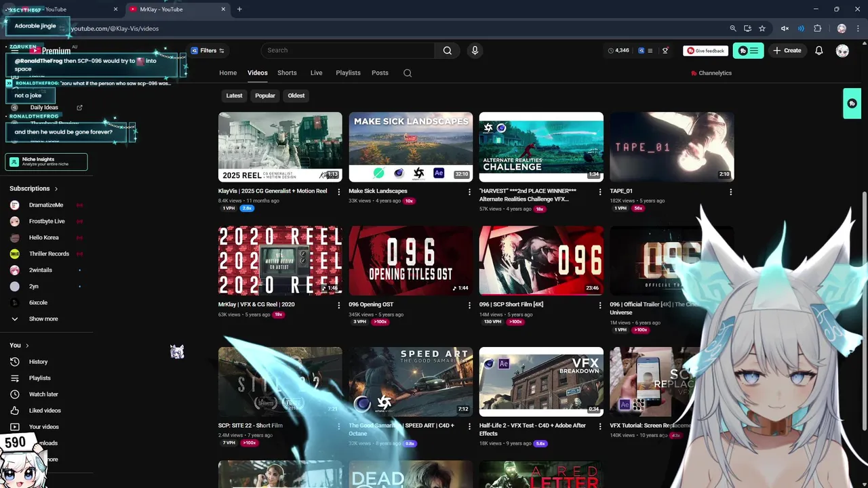This screenshot has width=868, height=488.
Task: Search within channel magnifier icon
Action: coord(408,73)
